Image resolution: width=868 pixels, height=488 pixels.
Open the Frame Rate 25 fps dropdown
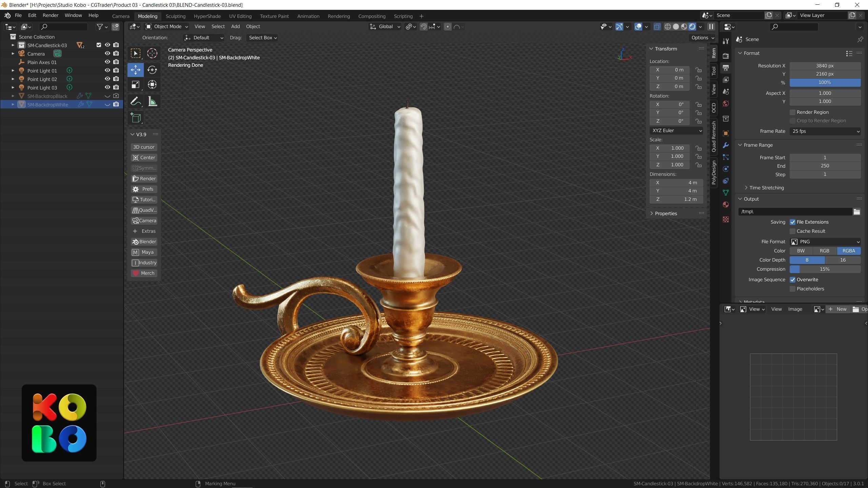coord(825,131)
